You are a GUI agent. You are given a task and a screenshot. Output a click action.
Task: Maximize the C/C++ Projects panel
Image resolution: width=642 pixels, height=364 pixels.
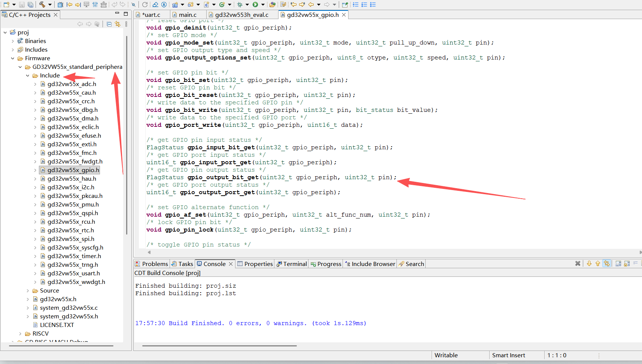click(126, 14)
